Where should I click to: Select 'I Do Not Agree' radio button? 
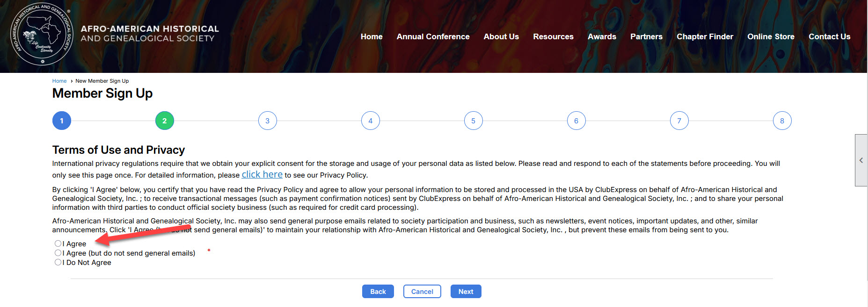point(58,262)
